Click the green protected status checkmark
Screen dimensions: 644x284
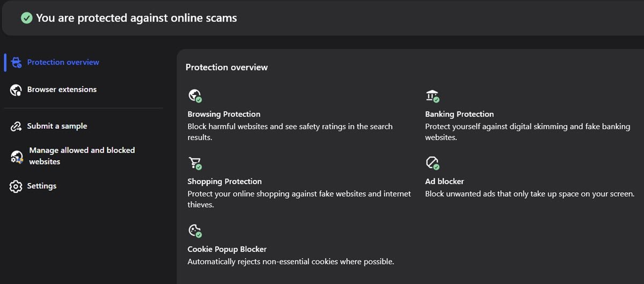pos(26,18)
